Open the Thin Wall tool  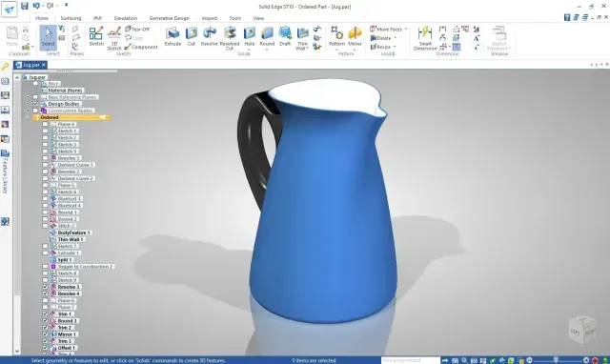tap(302, 38)
